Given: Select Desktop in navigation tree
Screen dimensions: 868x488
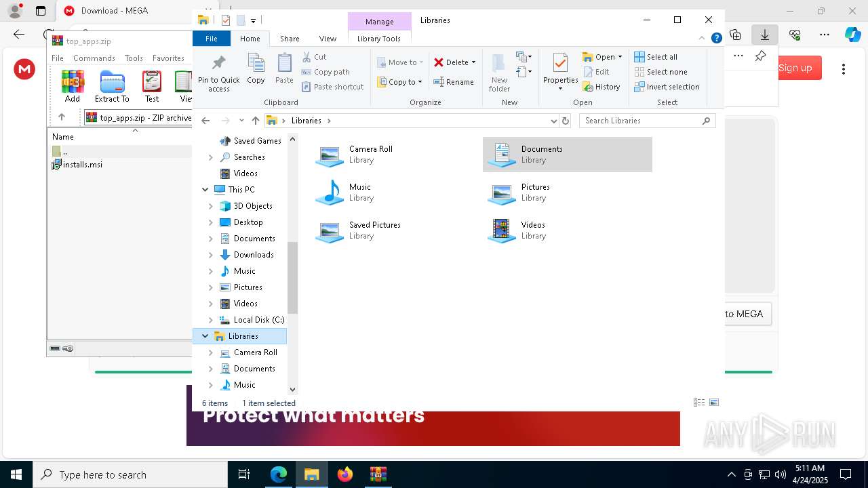Looking at the screenshot, I should [248, 222].
